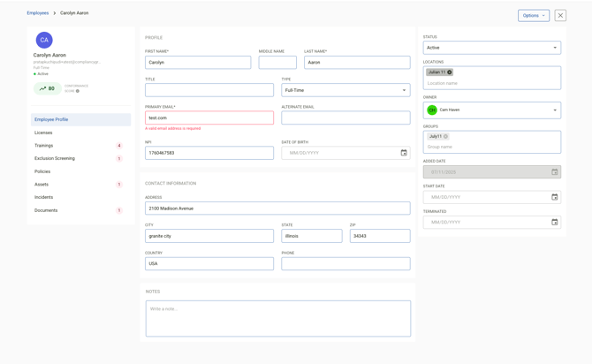Click the Title input field
The height and width of the screenshot is (364, 592).
[209, 90]
